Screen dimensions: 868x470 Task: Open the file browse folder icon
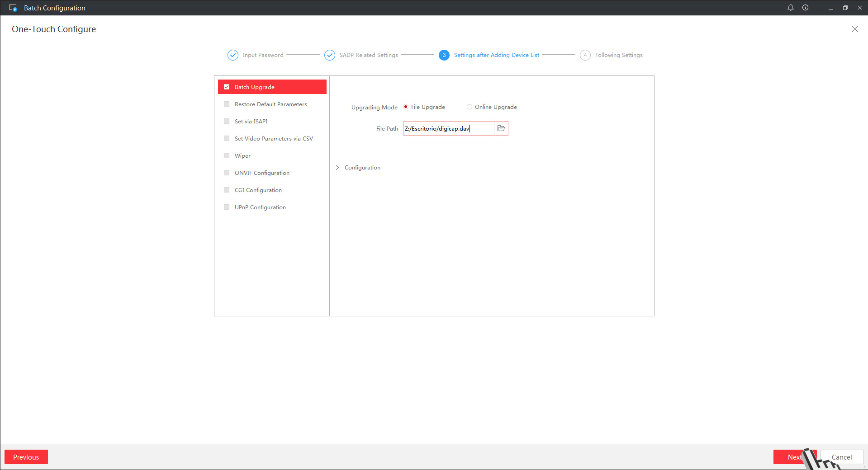click(x=501, y=128)
